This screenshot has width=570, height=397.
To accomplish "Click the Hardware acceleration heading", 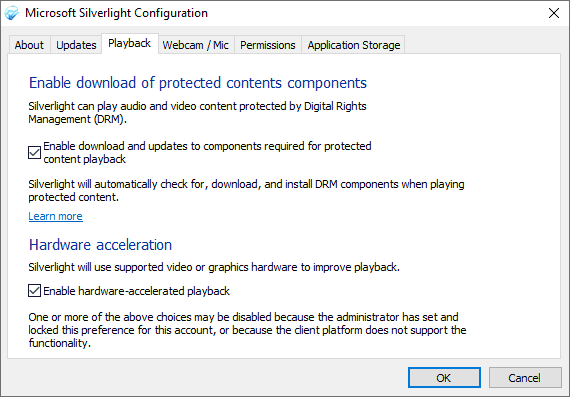I will 100,245.
